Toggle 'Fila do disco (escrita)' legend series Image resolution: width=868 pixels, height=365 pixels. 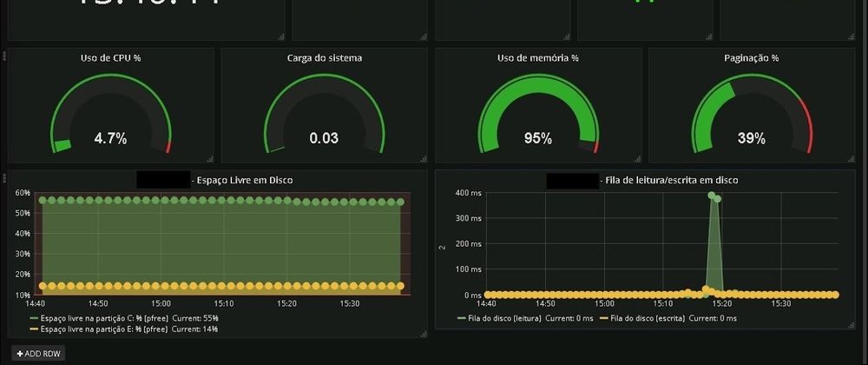click(649, 319)
